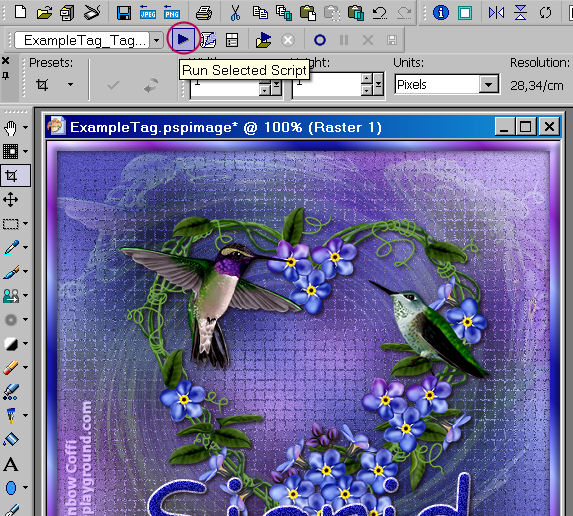Image resolution: width=573 pixels, height=516 pixels.
Task: Click the greyed Paste As New Layer icon
Action: [x=332, y=13]
